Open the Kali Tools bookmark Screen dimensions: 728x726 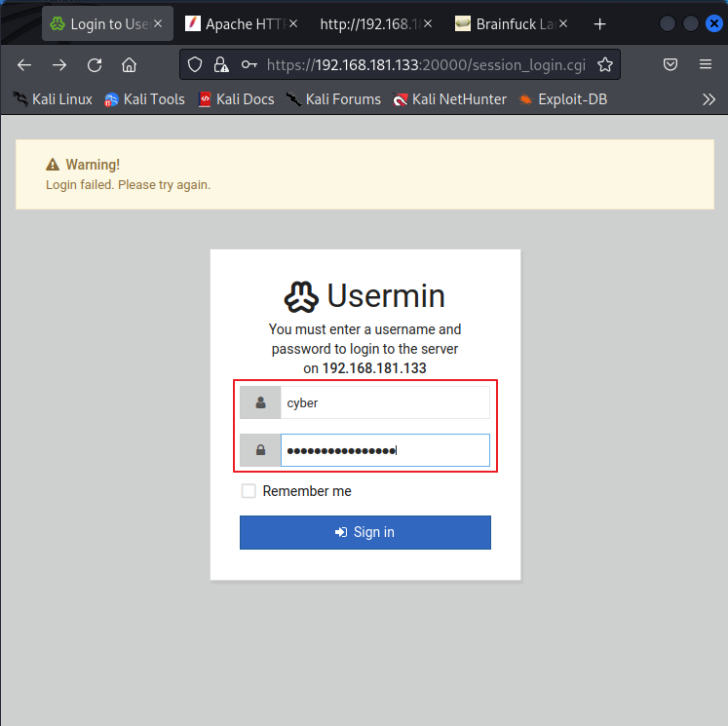coord(144,99)
